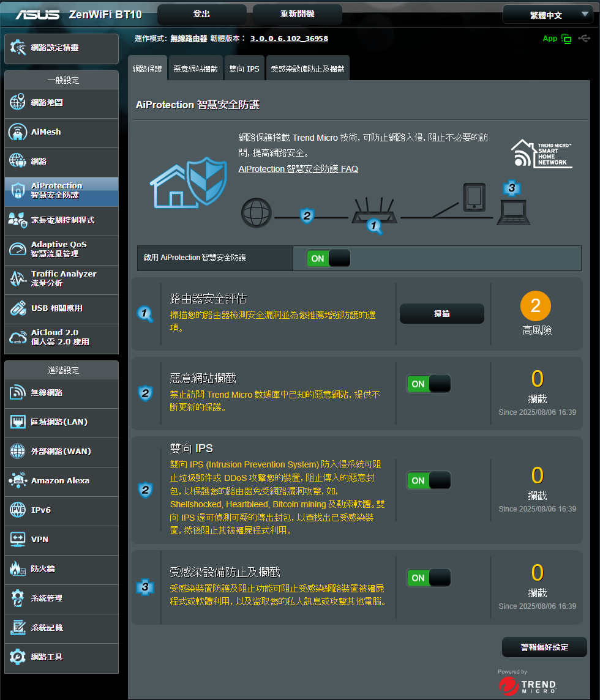Viewport: 600px width, 700px height.
Task: Click 惡意網站攔截 blocked count zero
Action: coord(538,379)
